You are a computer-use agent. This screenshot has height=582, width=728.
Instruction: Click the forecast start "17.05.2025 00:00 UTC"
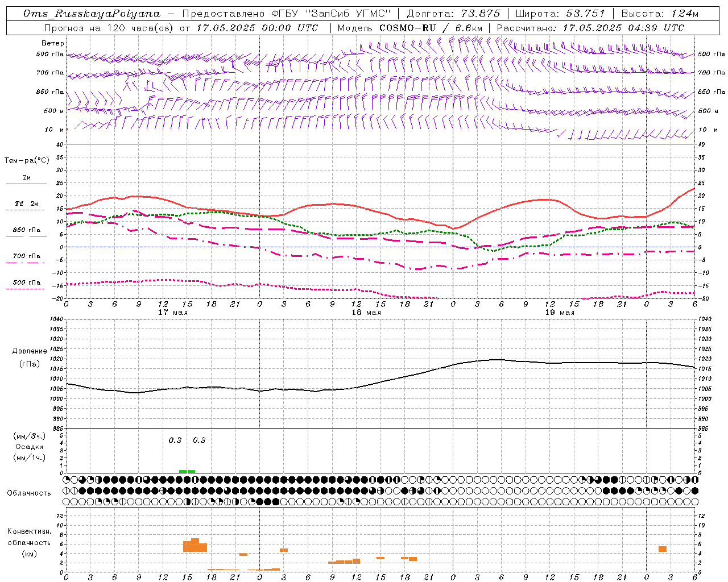[257, 28]
